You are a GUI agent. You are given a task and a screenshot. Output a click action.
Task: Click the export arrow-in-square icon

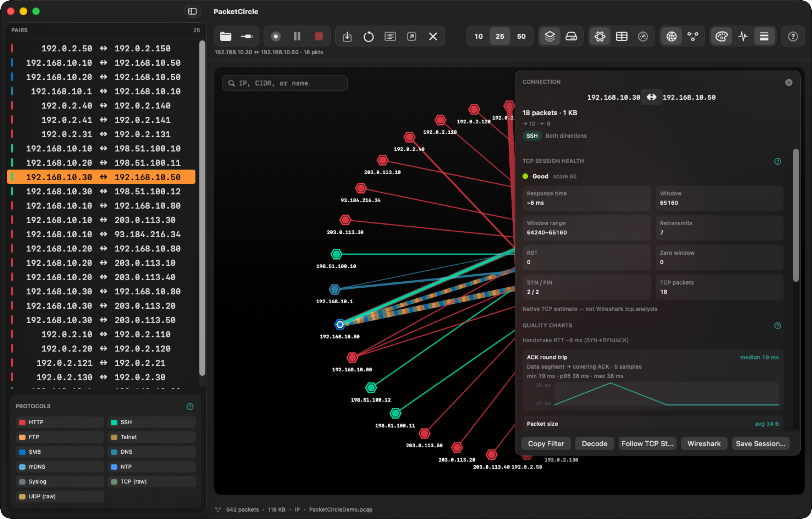coord(411,36)
